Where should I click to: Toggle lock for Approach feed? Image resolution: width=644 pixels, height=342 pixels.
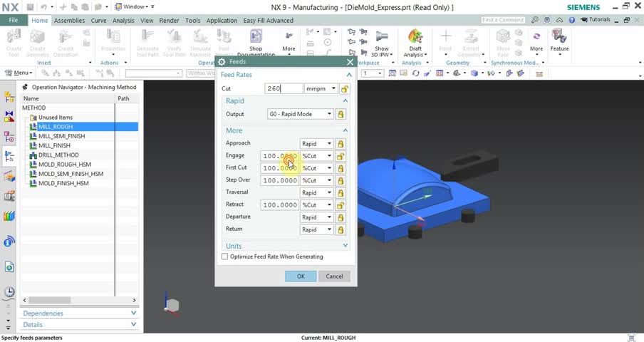[341, 144]
